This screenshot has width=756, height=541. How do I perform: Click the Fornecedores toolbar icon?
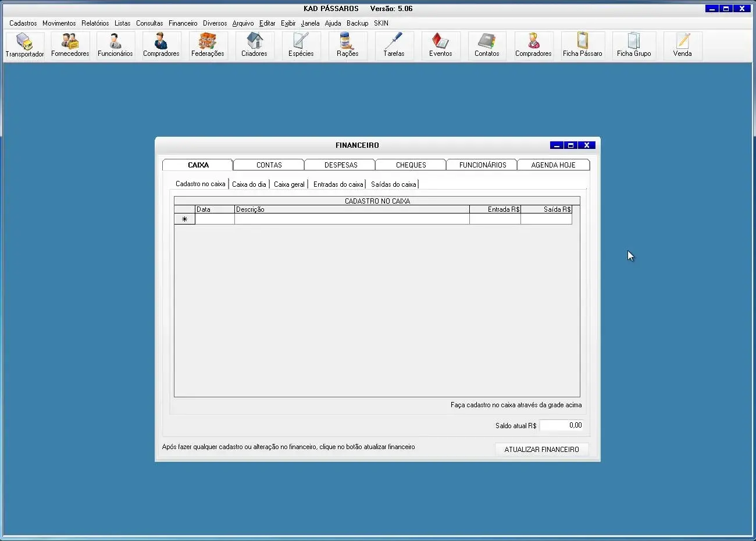point(70,45)
